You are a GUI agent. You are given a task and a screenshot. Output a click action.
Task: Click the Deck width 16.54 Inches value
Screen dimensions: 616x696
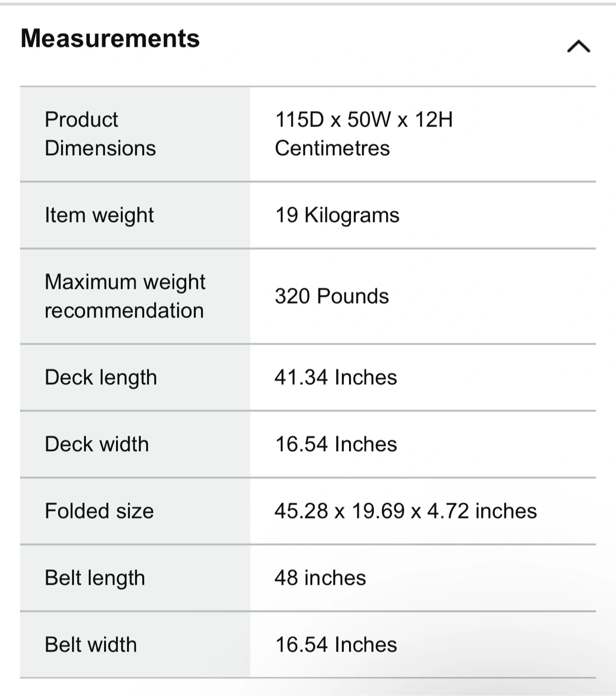tap(336, 444)
